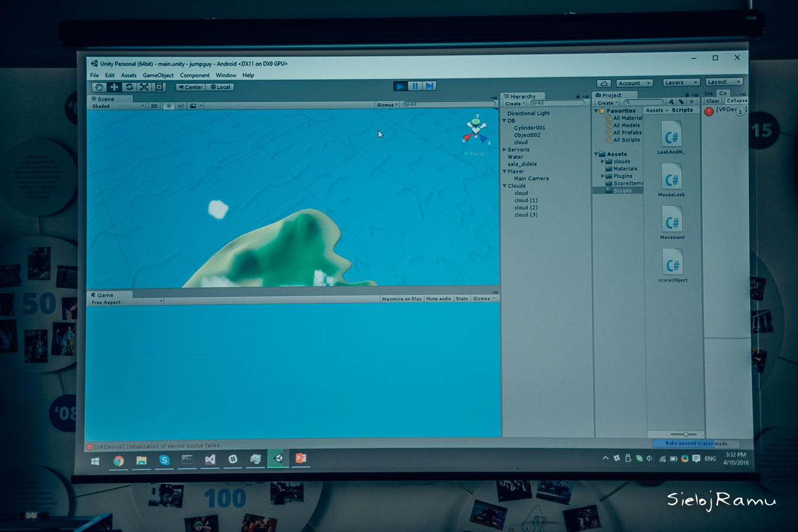
Task: Select the Move tool
Action: 114,87
